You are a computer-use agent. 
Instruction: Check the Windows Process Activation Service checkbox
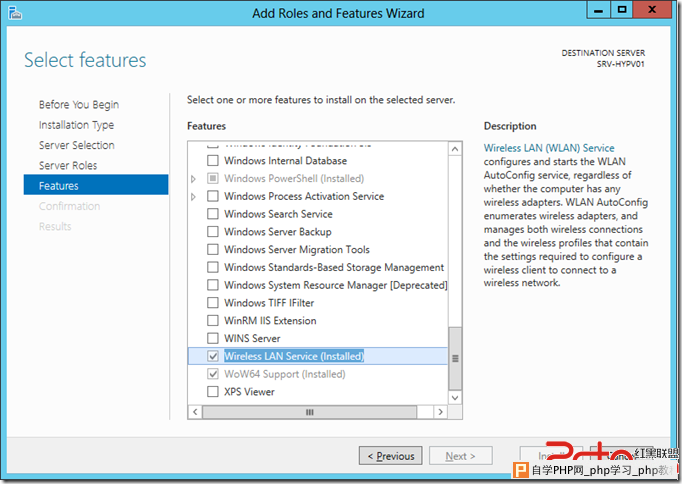pos(213,196)
